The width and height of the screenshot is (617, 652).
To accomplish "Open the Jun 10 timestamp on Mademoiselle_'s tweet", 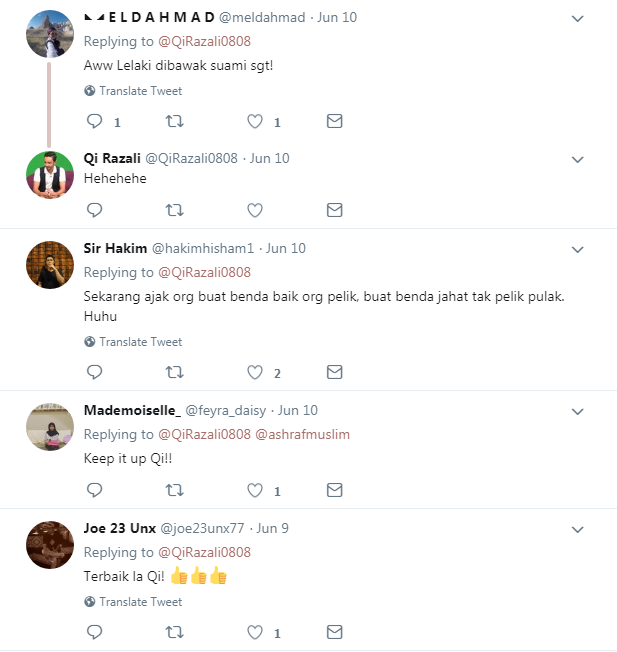I will point(298,410).
